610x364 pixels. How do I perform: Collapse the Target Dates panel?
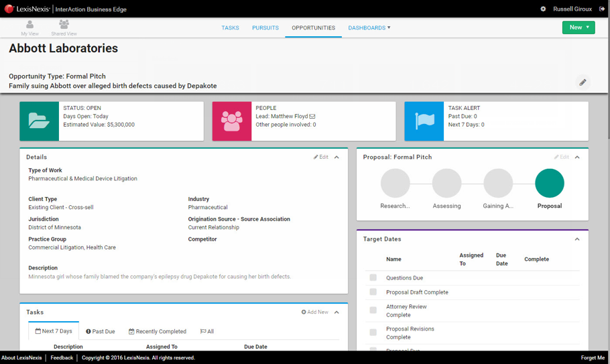(577, 239)
